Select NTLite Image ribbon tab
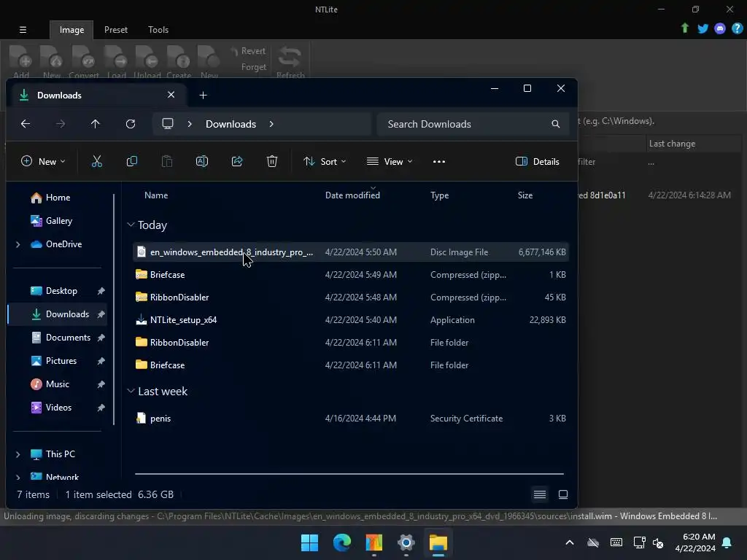Image resolution: width=747 pixels, height=560 pixels. pos(72,29)
